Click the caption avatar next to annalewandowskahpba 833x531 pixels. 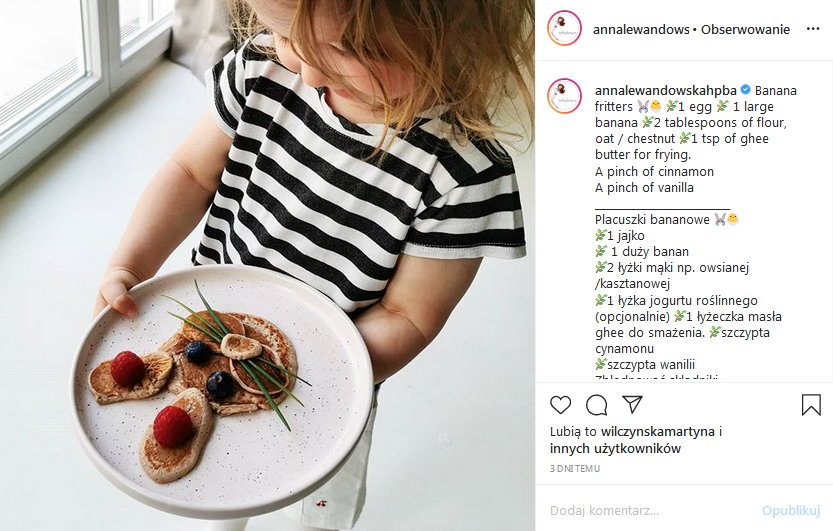coord(564,96)
